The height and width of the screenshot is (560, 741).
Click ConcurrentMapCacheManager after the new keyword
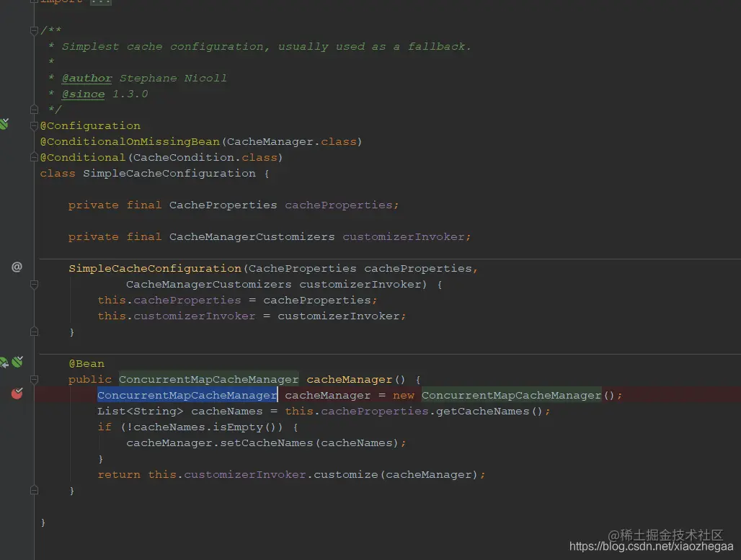(511, 395)
